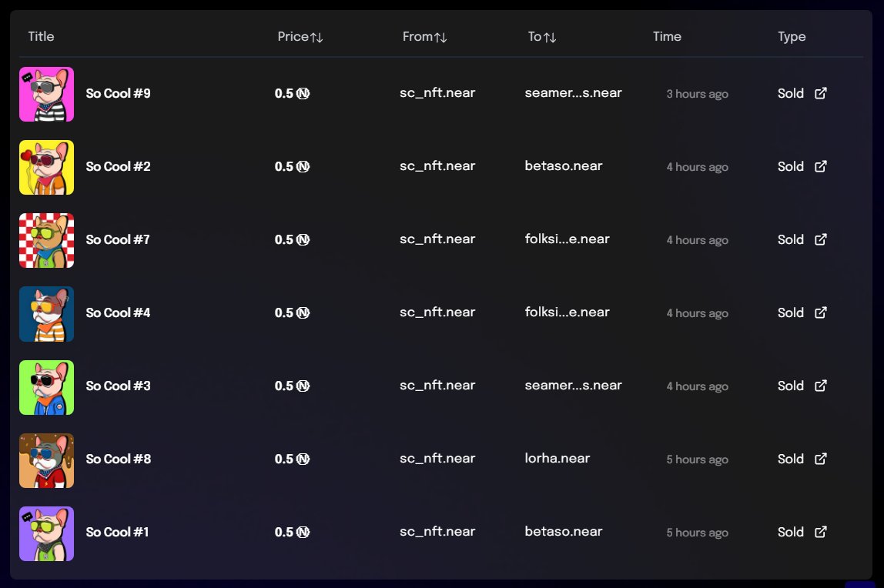
Task: Click sc_nft.near seller in So Cool #7 row
Action: pyautogui.click(x=437, y=239)
